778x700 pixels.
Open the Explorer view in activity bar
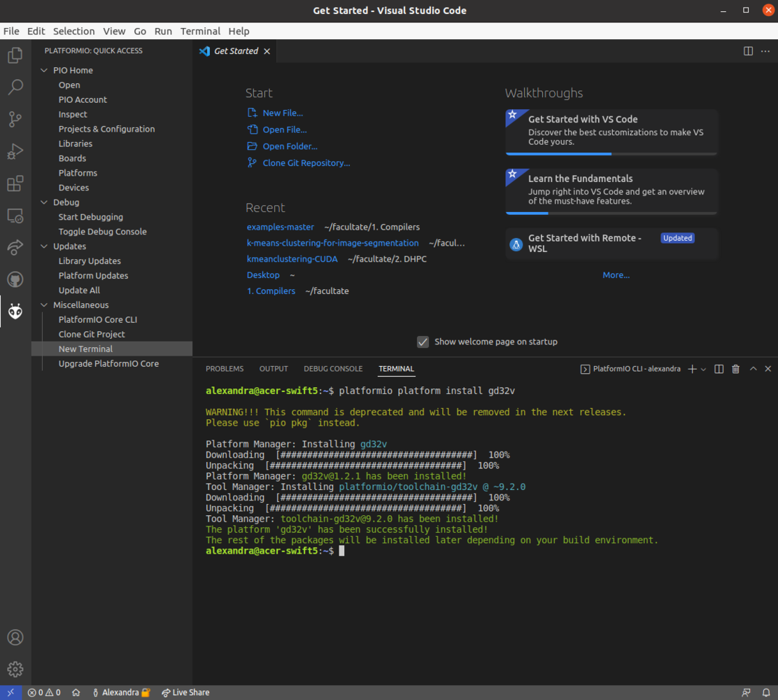(15, 55)
